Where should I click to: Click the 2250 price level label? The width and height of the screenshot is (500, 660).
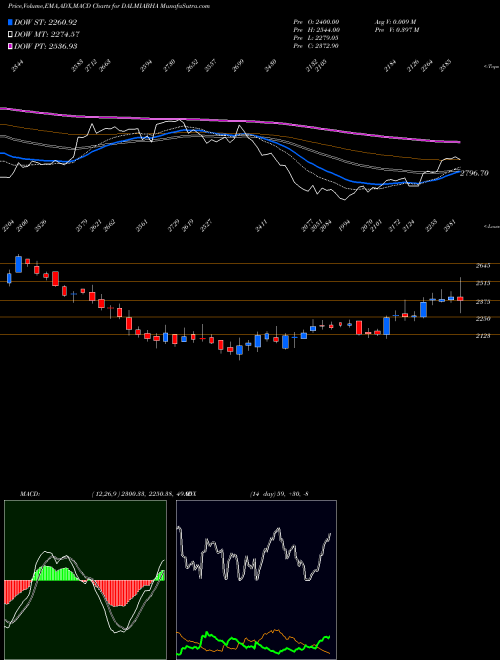(483, 319)
